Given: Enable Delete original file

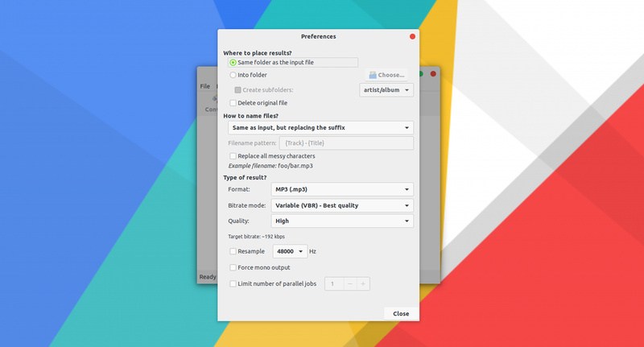Looking at the screenshot, I should (x=233, y=103).
